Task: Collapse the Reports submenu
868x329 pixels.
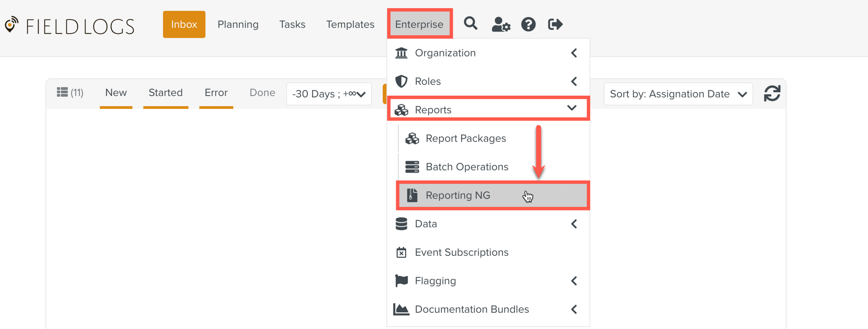Action: [x=488, y=110]
